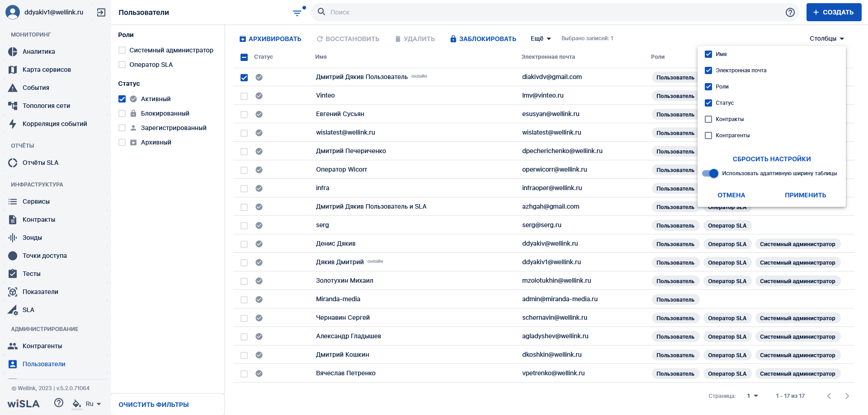Navigate to Показатели in the sidebar
The image size is (868, 415).
click(40, 292)
